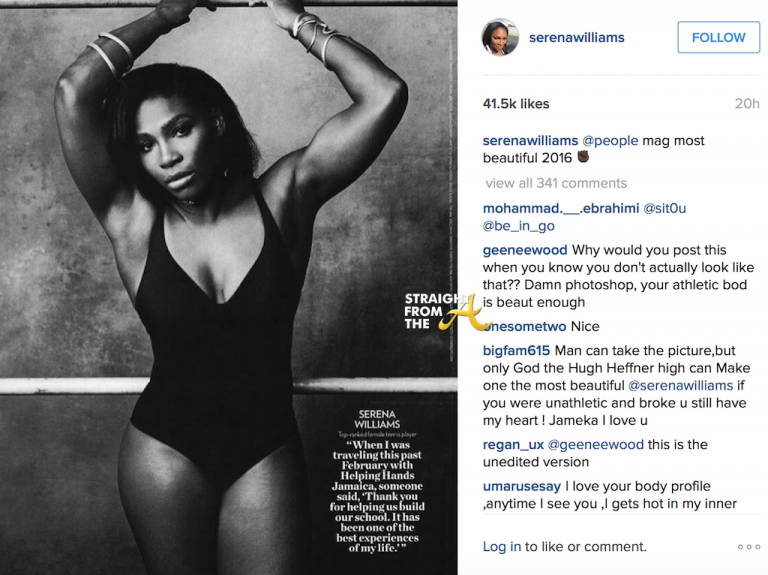Open the regan_ux commenter profile
The height and width of the screenshot is (575, 768).
tap(513, 445)
